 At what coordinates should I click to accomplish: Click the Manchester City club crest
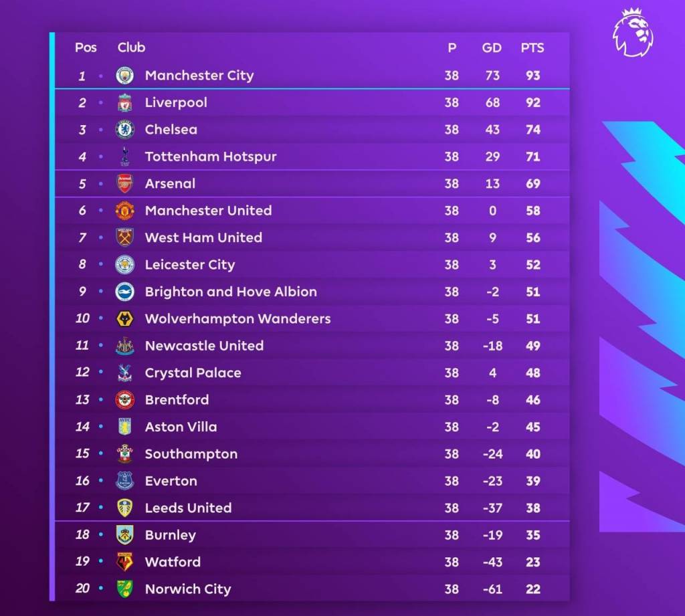125,76
